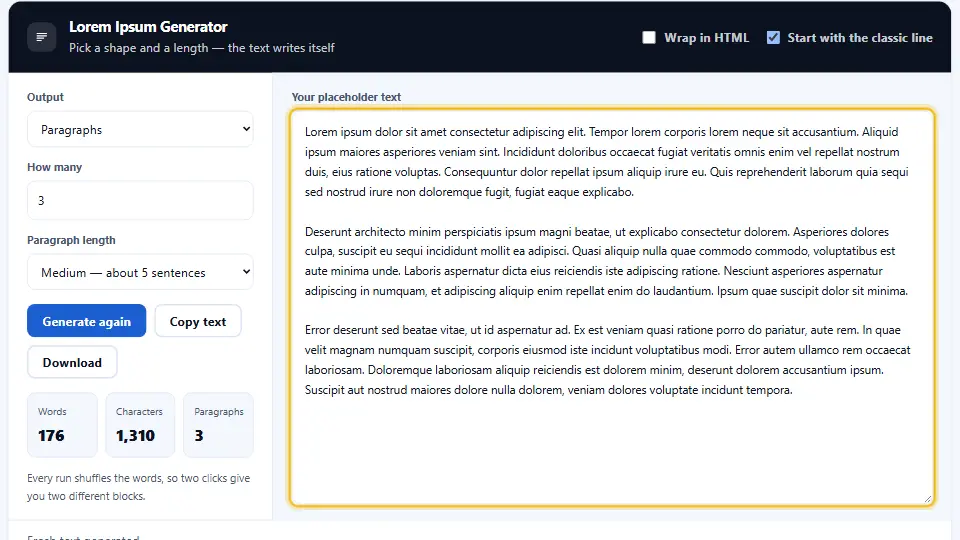
Task: Grab the textarea resize handle corner
Action: [928, 500]
